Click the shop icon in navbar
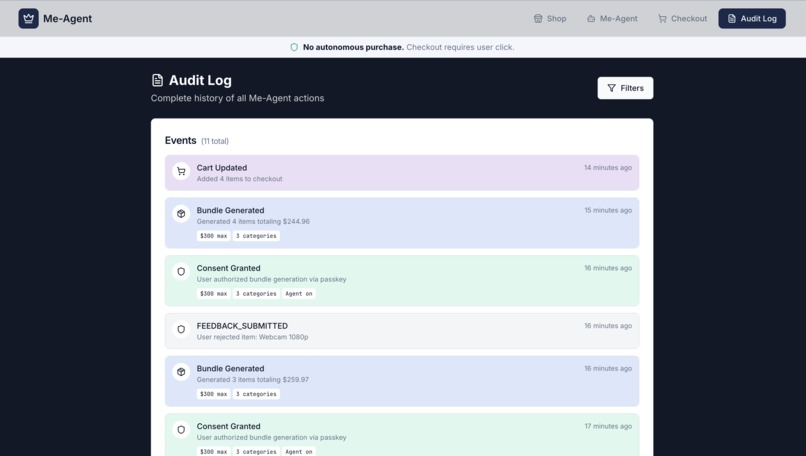 coord(538,19)
